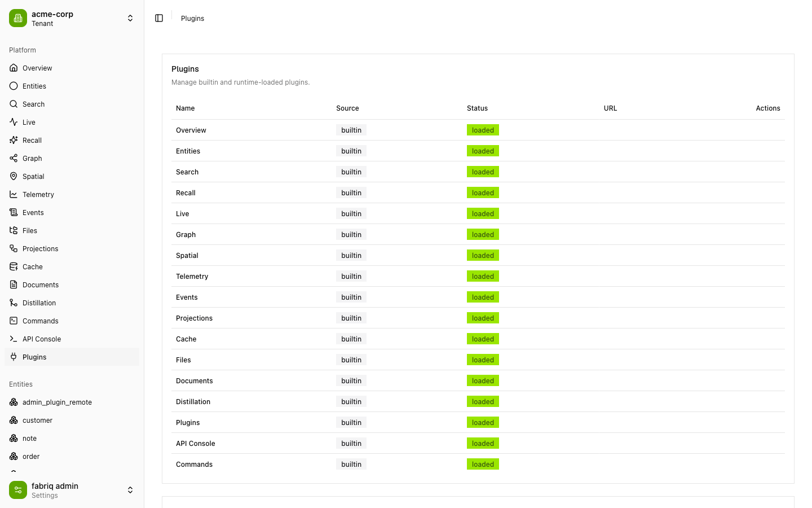Click the loaded status badge for Telemetry
Viewport: 812px width, 508px height.
tap(483, 276)
